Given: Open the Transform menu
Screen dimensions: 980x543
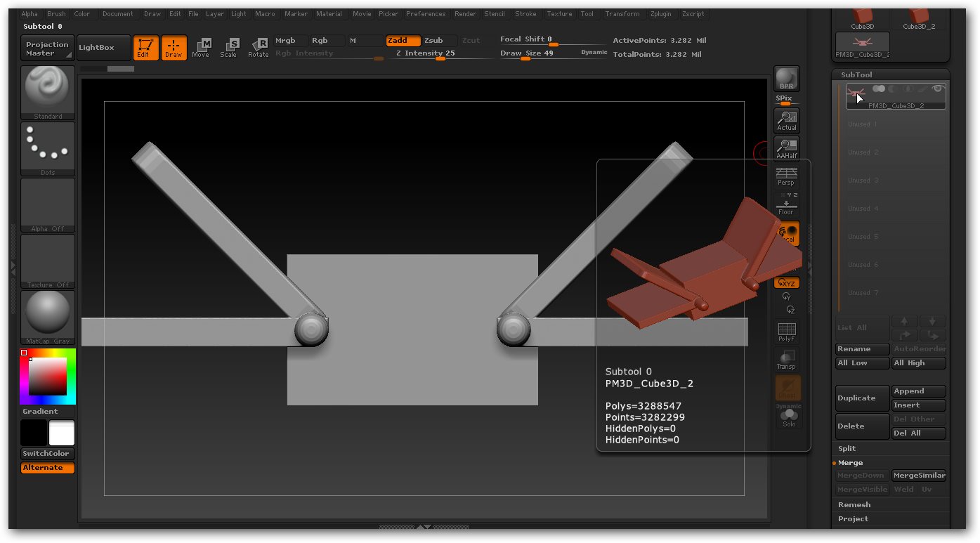Looking at the screenshot, I should click(x=622, y=14).
